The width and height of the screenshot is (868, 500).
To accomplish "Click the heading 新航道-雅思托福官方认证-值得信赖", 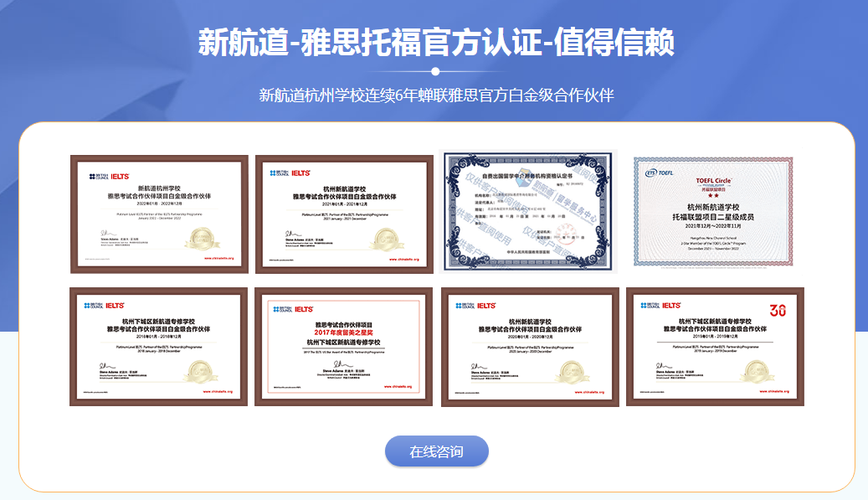I will [436, 42].
